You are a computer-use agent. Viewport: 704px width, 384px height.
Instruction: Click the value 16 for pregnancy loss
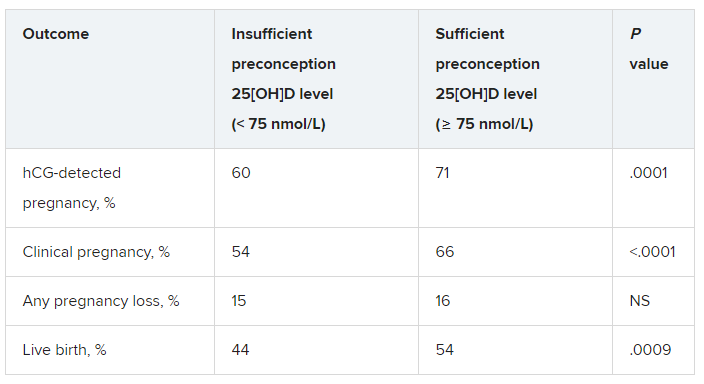point(443,301)
